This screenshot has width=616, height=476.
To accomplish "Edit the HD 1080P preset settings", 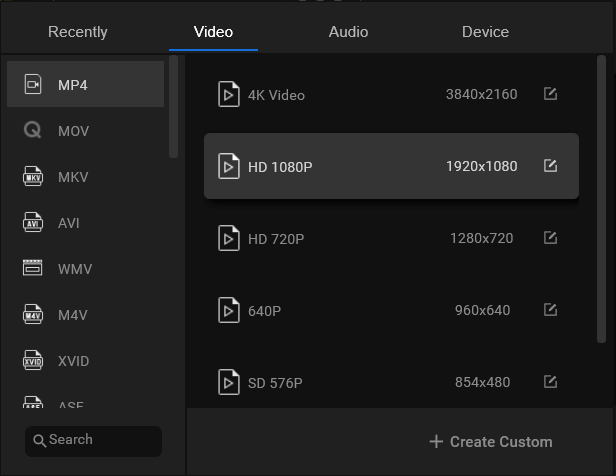I will [550, 165].
